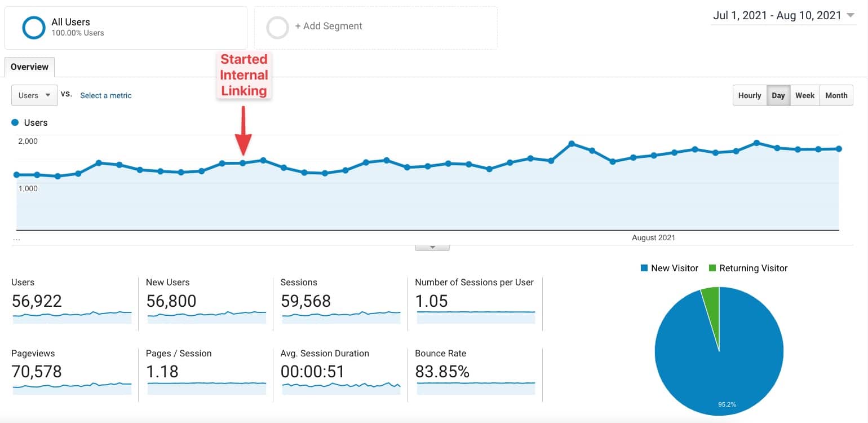The image size is (868, 423).
Task: Open the Users metric dropdown
Action: click(34, 95)
